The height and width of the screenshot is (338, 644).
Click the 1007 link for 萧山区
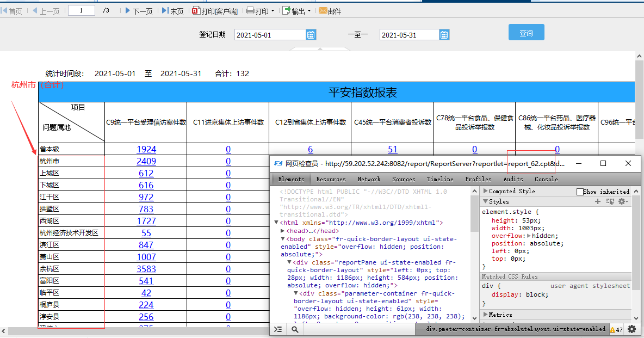146,257
